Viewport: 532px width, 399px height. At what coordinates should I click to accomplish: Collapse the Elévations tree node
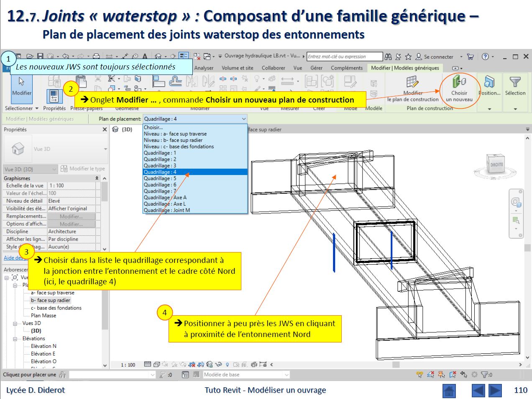click(x=15, y=339)
